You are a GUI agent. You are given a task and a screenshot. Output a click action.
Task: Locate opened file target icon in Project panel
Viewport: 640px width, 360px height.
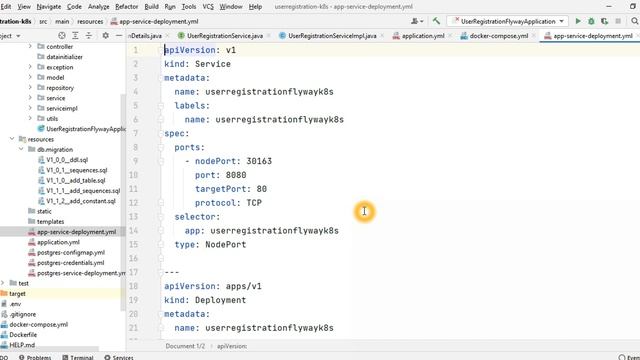[62, 36]
